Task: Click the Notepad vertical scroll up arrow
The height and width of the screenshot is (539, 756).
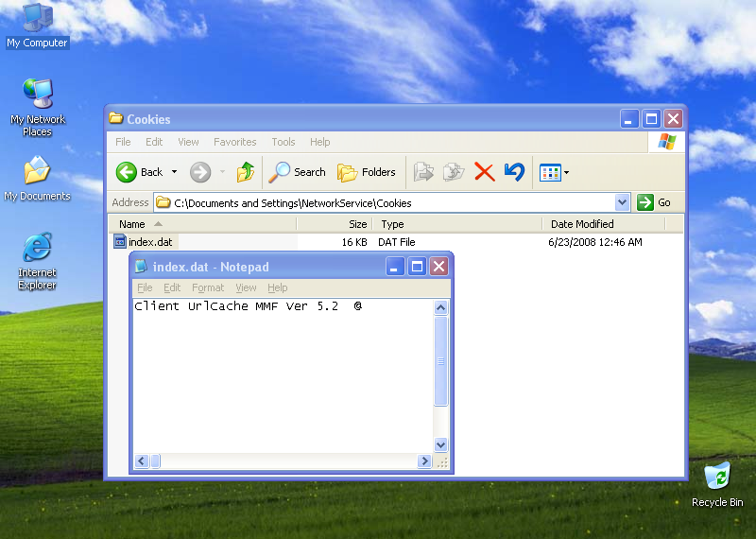Action: click(440, 307)
